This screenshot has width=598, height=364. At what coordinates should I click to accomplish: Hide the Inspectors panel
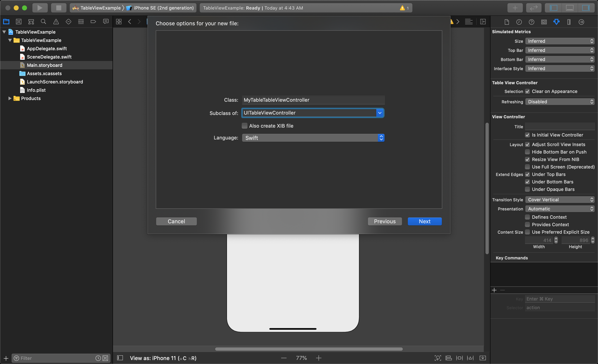tap(586, 8)
